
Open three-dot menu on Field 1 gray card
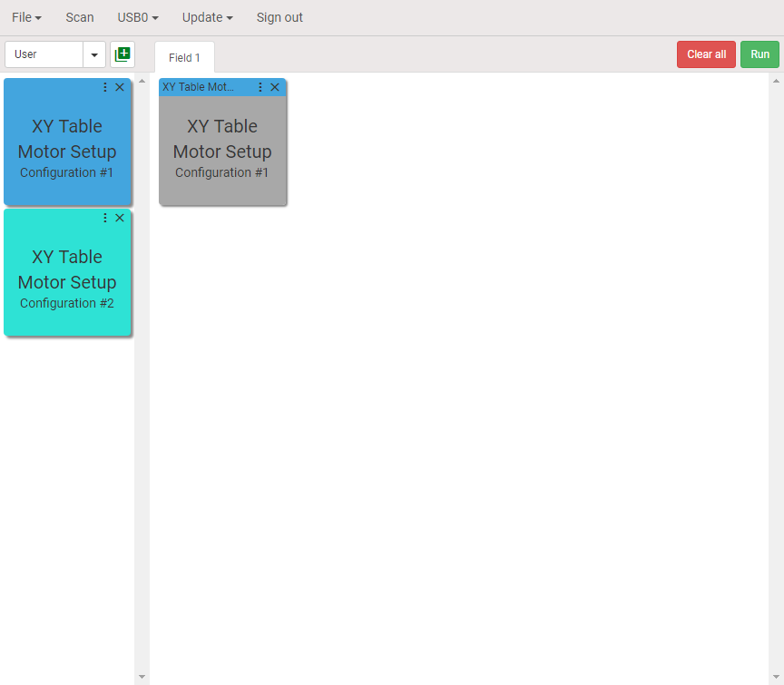coord(260,87)
